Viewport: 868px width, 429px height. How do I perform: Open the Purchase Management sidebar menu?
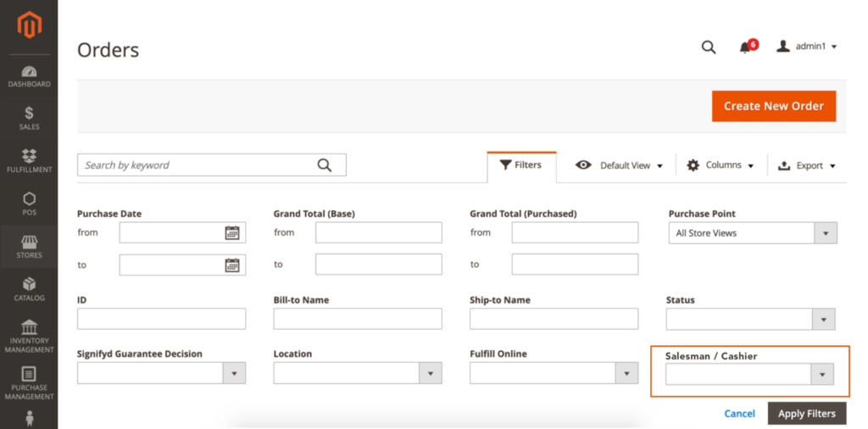click(x=29, y=383)
